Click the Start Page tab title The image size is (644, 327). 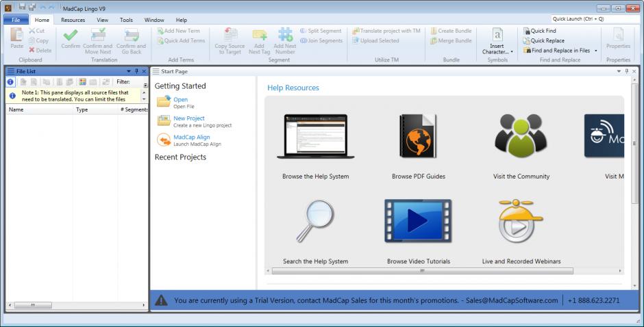[x=174, y=71]
